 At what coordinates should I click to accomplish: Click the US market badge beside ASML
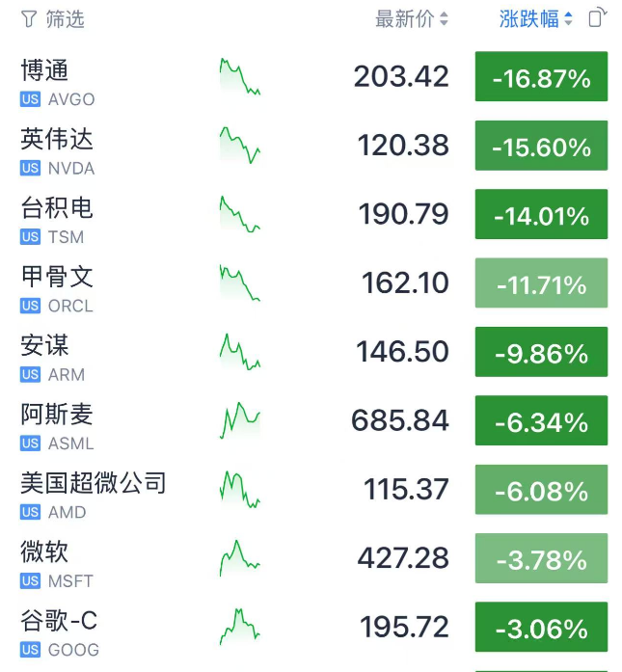[30, 444]
